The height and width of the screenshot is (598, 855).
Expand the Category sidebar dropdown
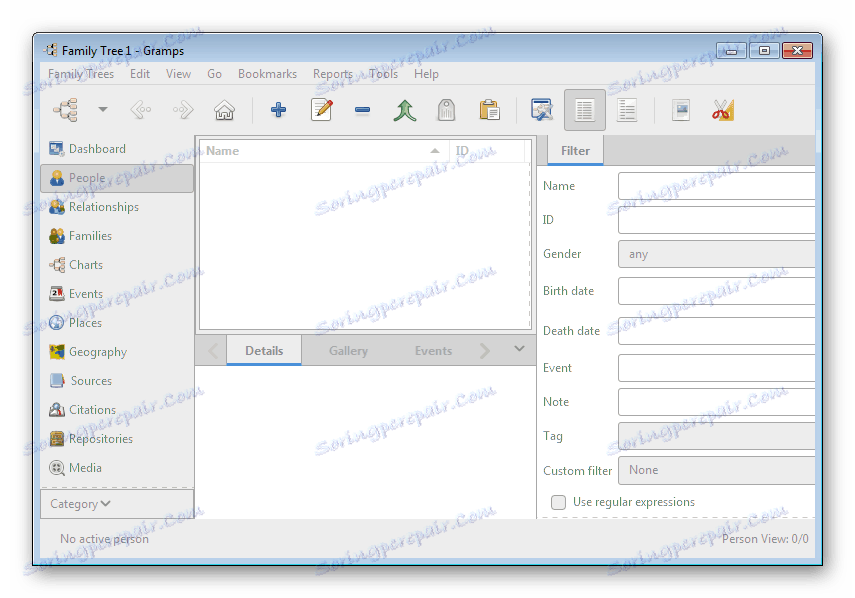click(x=117, y=504)
